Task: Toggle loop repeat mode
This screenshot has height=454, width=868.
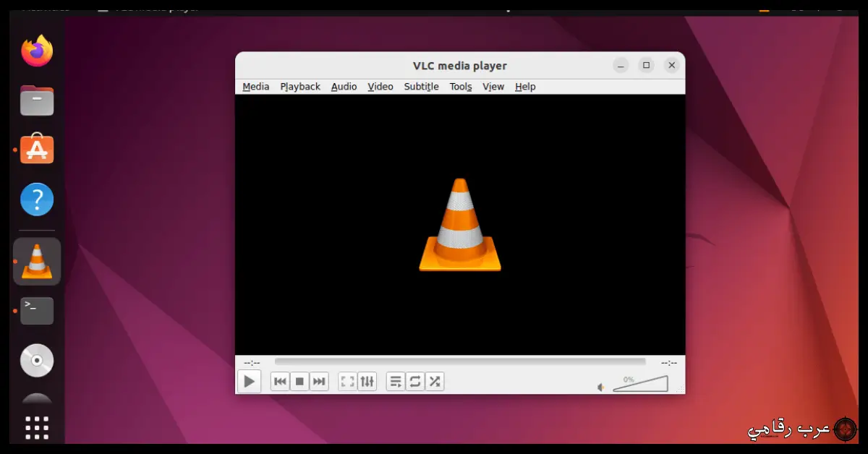Action: point(415,382)
